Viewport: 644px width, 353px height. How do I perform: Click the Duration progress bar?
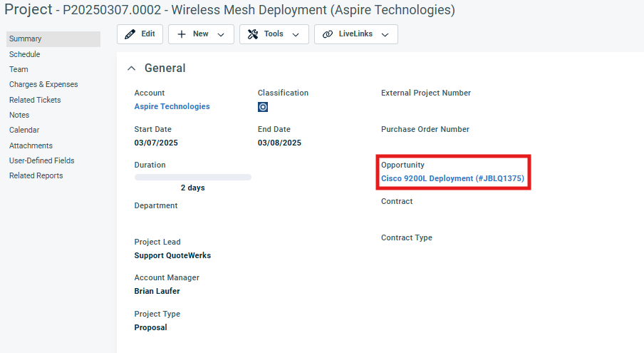click(192, 177)
